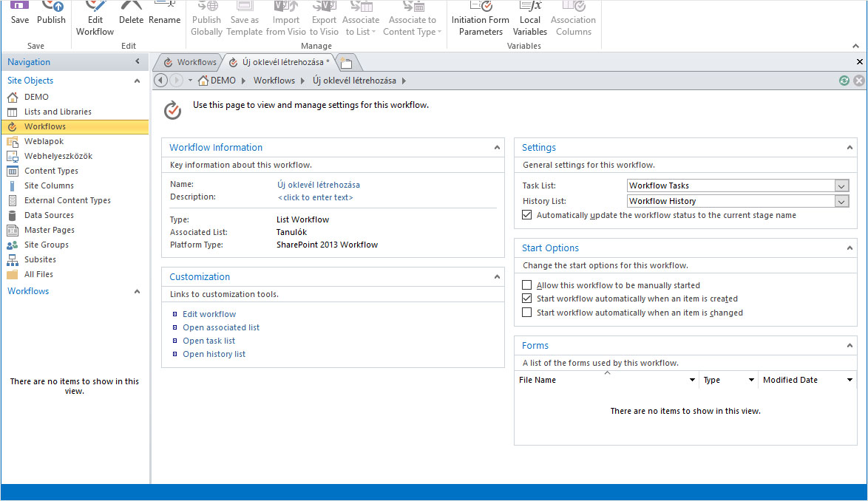
Task: Open Associate to List menu
Action: click(x=360, y=18)
